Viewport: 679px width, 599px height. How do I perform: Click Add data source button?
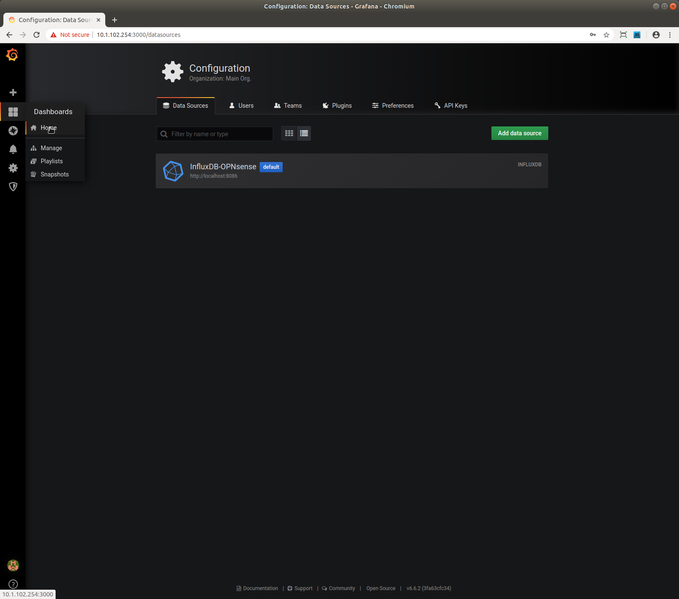[x=520, y=133]
